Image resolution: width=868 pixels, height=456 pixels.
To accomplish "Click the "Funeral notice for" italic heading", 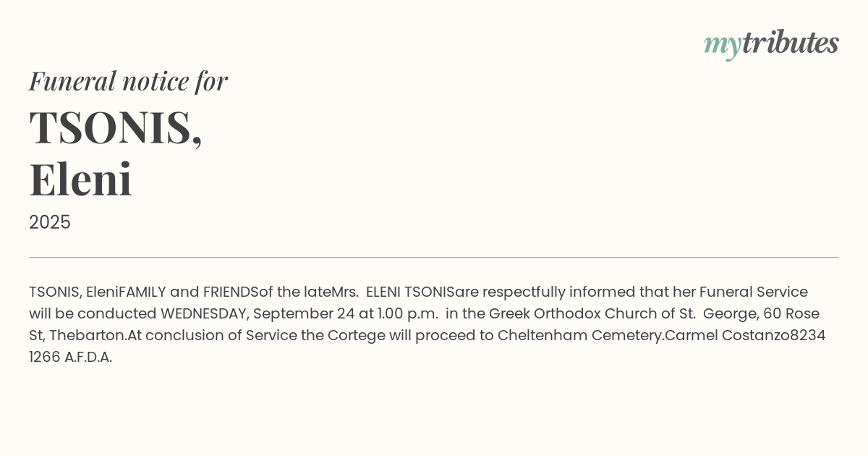I will click(128, 81).
